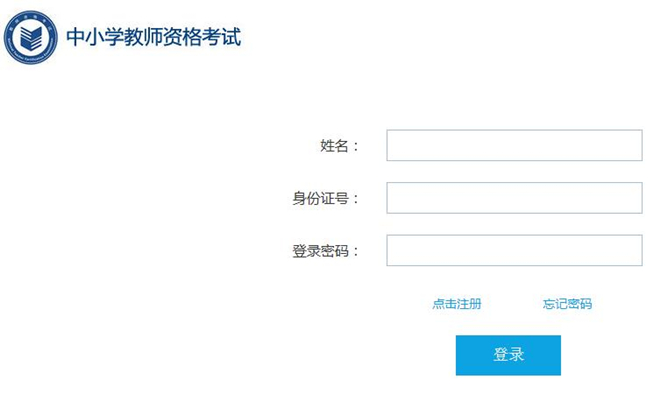The image size is (660, 393).
Task: Click the site name beside the logo
Action: point(154,37)
